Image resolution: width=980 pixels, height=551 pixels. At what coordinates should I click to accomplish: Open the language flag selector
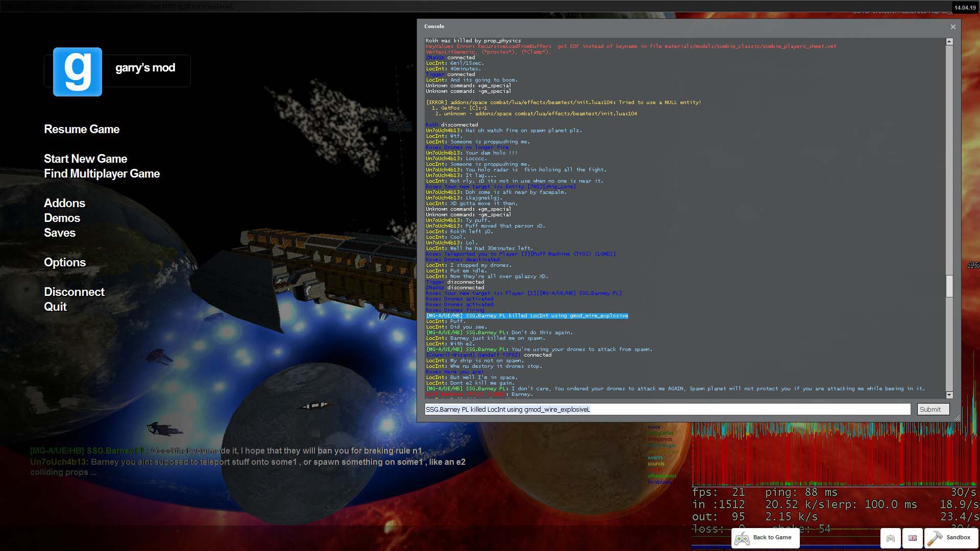(x=913, y=538)
